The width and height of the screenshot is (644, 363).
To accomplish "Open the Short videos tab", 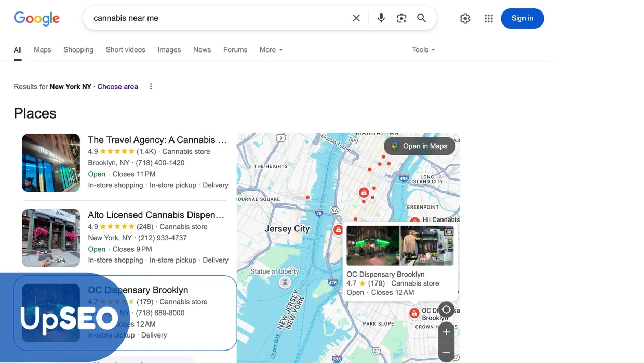I will [126, 50].
